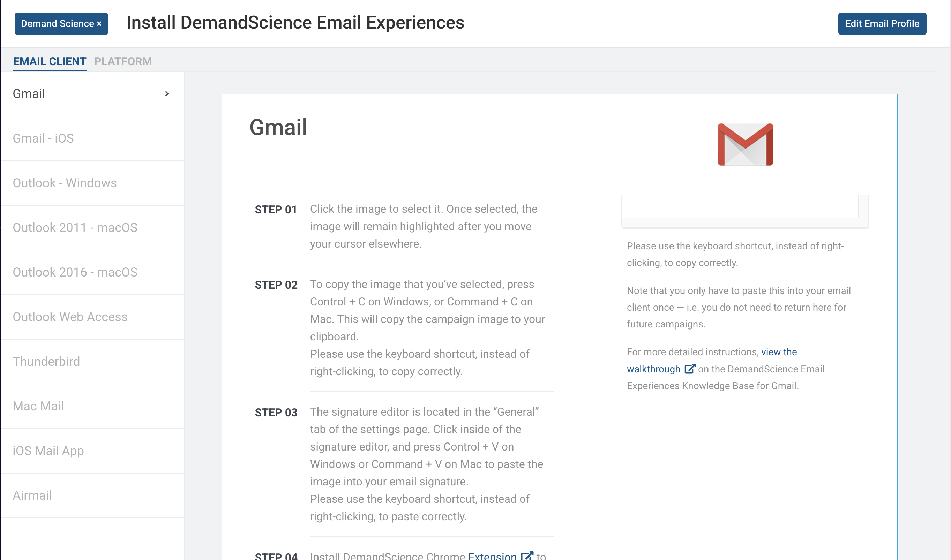Select iOS Mail App option
951x560 pixels.
[92, 451]
